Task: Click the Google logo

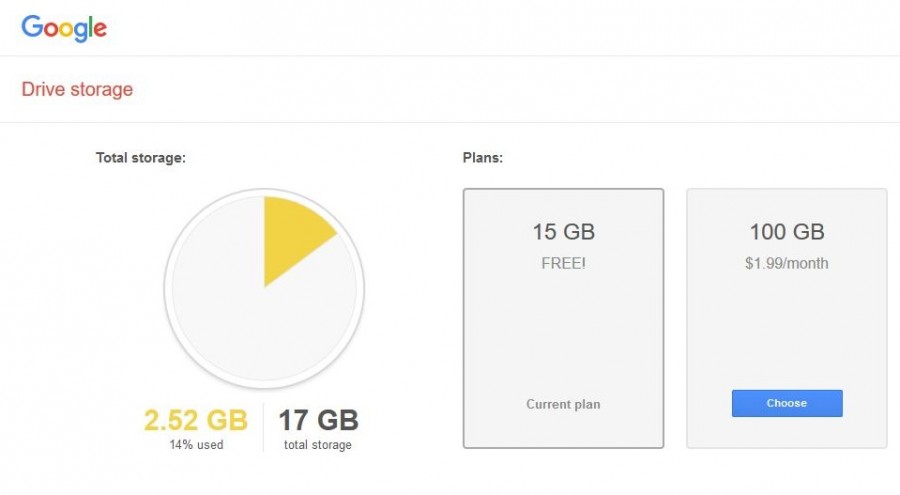Action: (64, 28)
